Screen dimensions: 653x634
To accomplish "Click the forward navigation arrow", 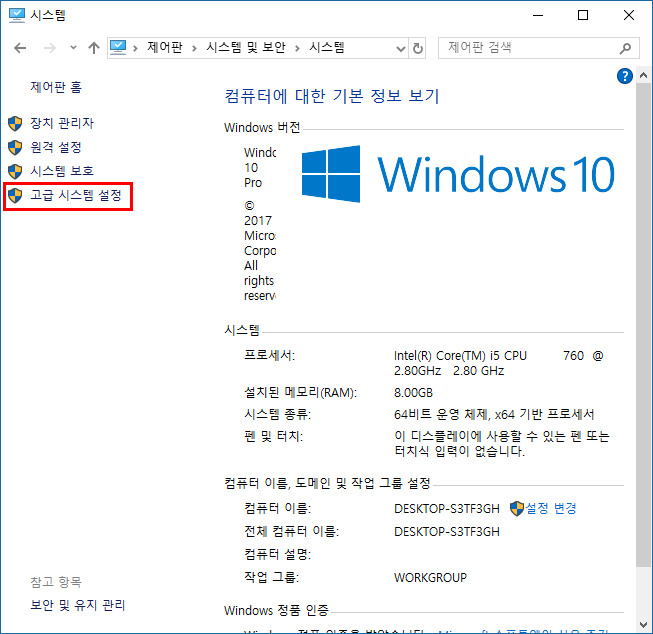I will coord(50,48).
